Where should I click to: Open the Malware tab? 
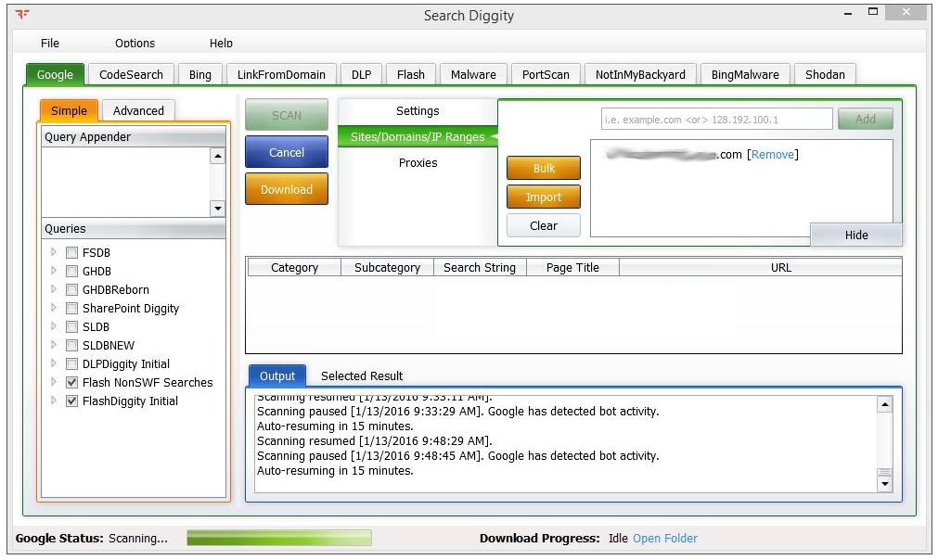(x=473, y=75)
